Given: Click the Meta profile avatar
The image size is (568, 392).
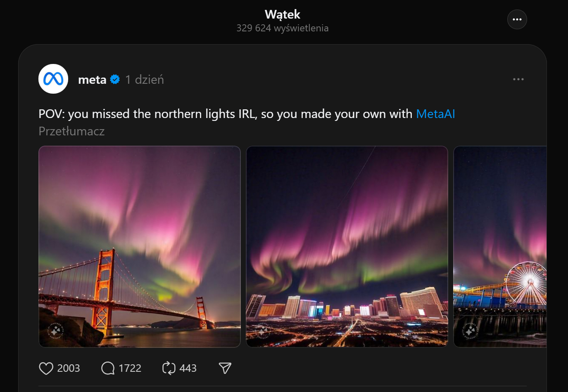Looking at the screenshot, I should pyautogui.click(x=53, y=79).
